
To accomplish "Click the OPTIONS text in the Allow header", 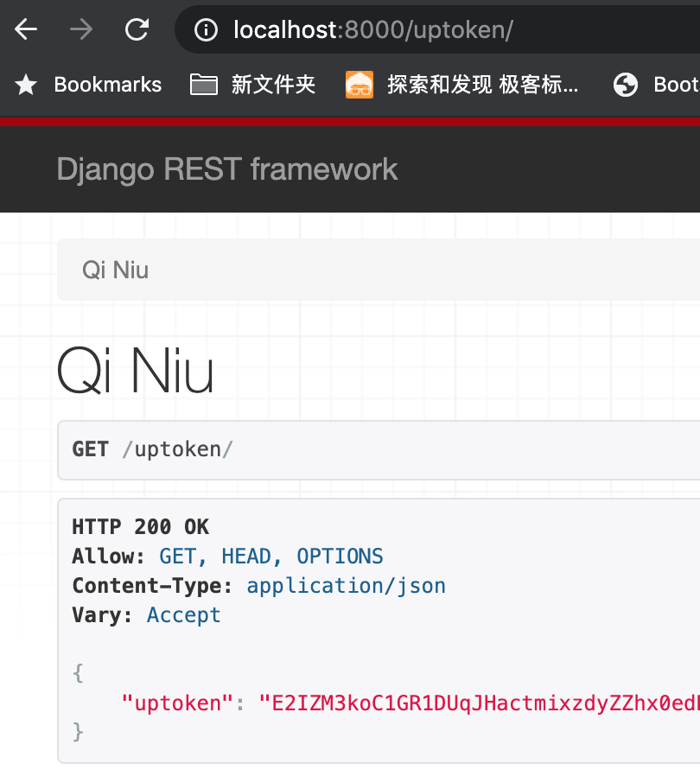I will pos(340,556).
